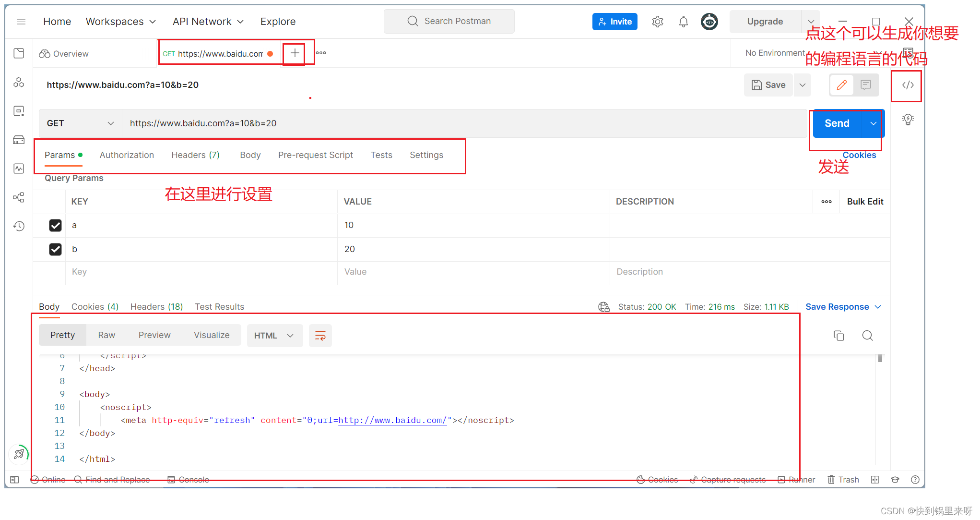The width and height of the screenshot is (980, 520).
Task: Click the Save button
Action: point(768,85)
